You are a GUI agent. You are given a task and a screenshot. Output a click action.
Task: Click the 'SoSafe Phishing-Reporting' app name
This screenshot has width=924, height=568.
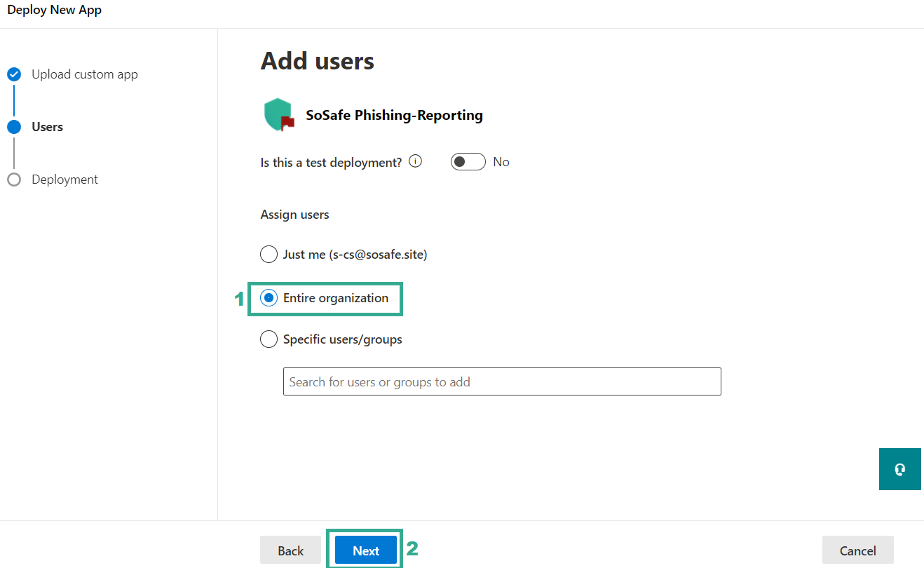(394, 115)
